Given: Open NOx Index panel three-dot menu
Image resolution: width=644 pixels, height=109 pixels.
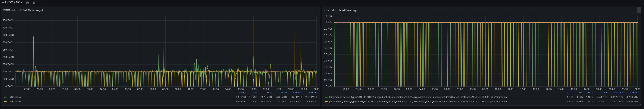Looking at the screenshot, I should pos(639,10).
